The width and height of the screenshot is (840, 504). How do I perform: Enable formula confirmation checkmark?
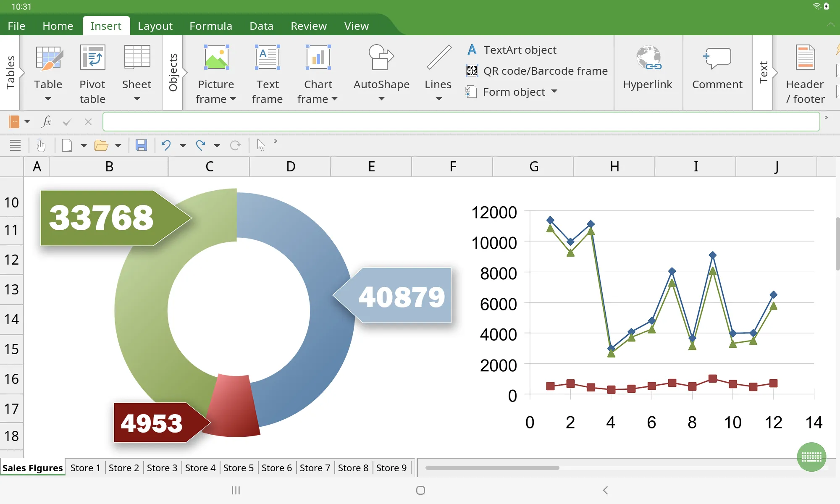[67, 122]
